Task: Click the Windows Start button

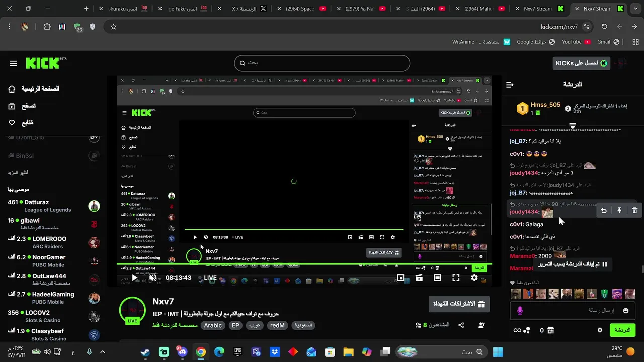Action: point(498,352)
